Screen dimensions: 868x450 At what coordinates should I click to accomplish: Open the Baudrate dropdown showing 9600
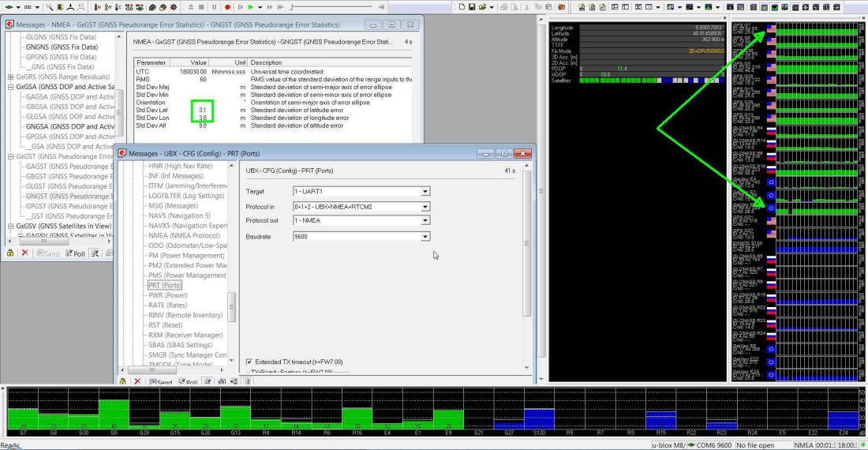(425, 237)
